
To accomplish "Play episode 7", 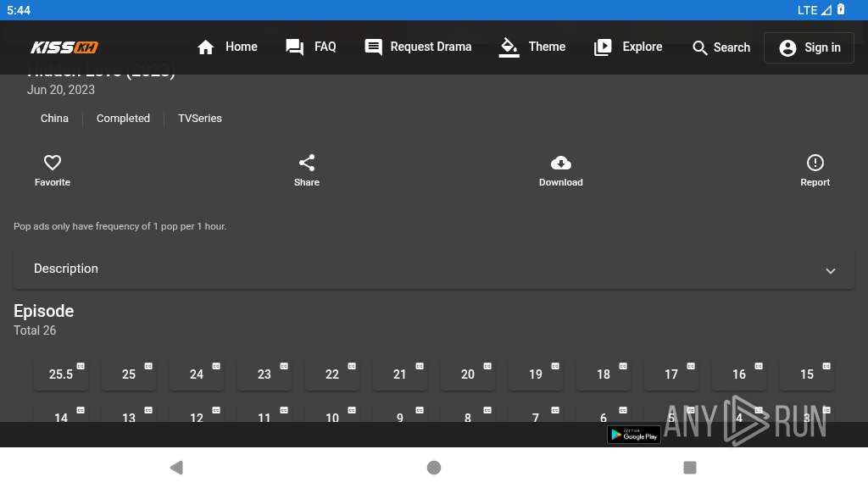I will [536, 413].
